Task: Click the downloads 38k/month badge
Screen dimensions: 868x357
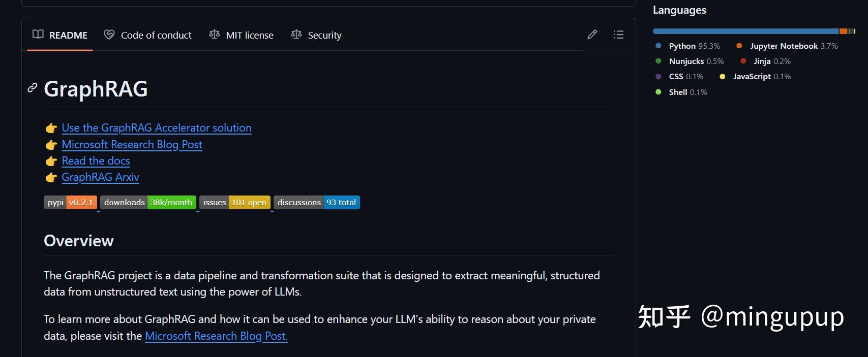Action: 148,202
